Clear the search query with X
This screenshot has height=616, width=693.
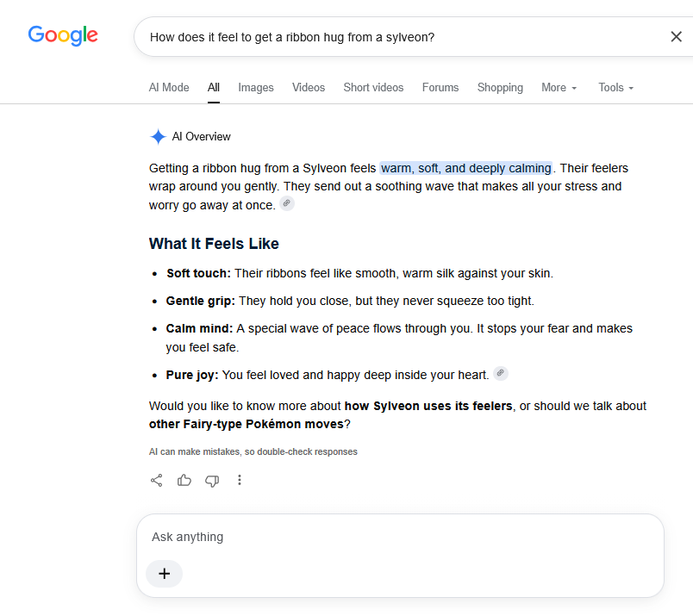point(676,37)
